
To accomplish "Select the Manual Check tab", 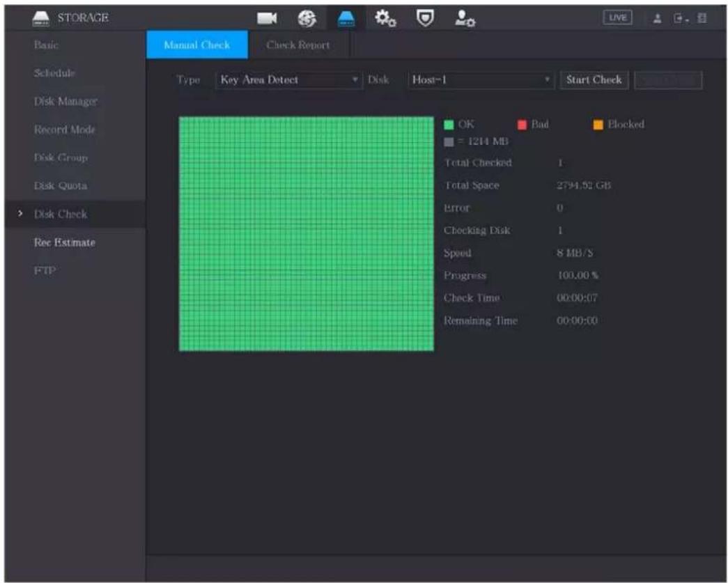I will 197,45.
